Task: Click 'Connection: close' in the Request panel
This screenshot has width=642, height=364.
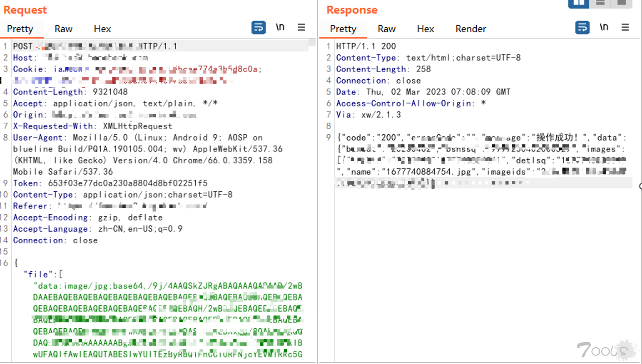Action: 55,241
